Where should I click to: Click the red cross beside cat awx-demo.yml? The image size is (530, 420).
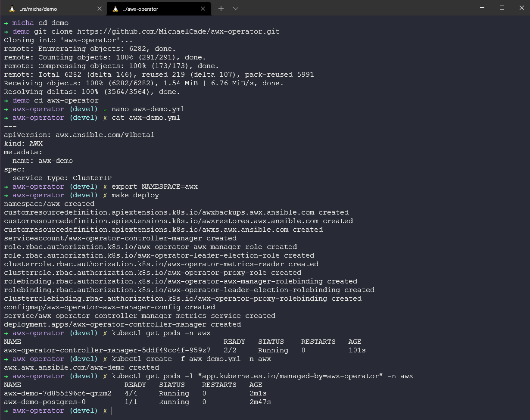click(105, 118)
